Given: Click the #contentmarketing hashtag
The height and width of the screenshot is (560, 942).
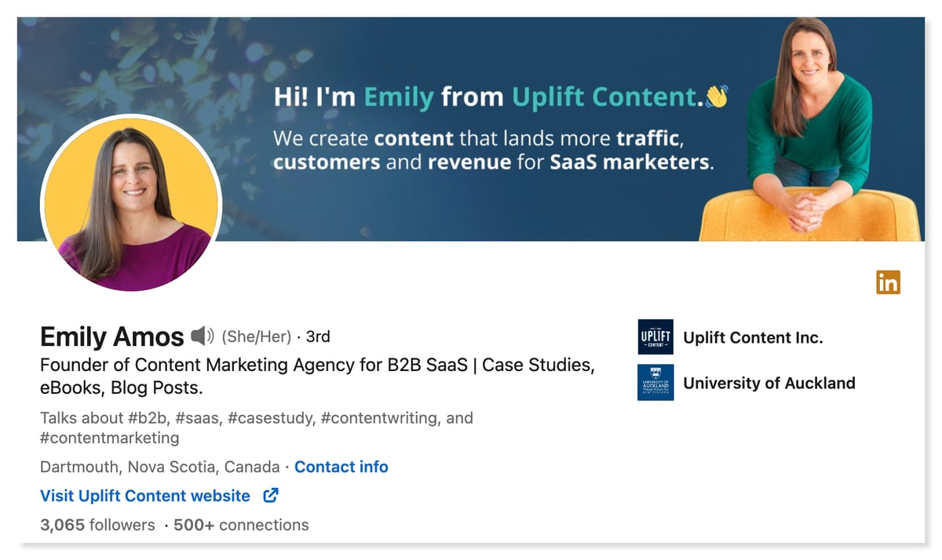Looking at the screenshot, I should click(109, 438).
